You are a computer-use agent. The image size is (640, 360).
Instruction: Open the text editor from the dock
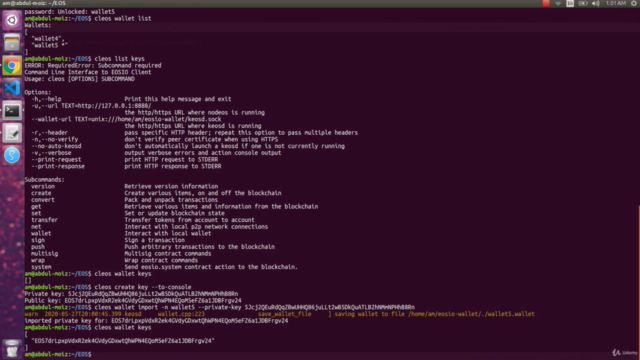[x=12, y=133]
